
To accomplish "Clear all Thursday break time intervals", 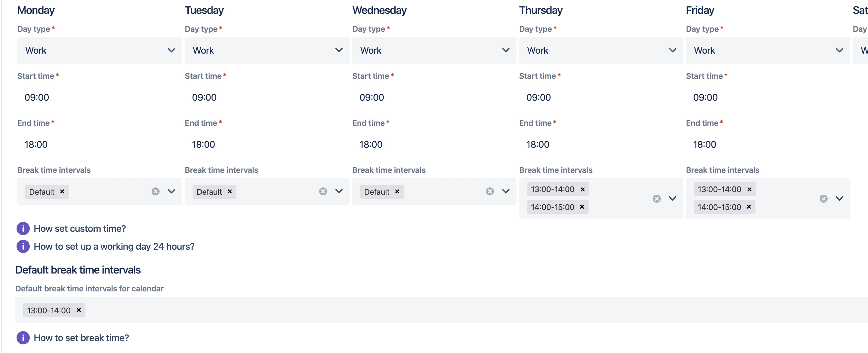I will point(656,199).
